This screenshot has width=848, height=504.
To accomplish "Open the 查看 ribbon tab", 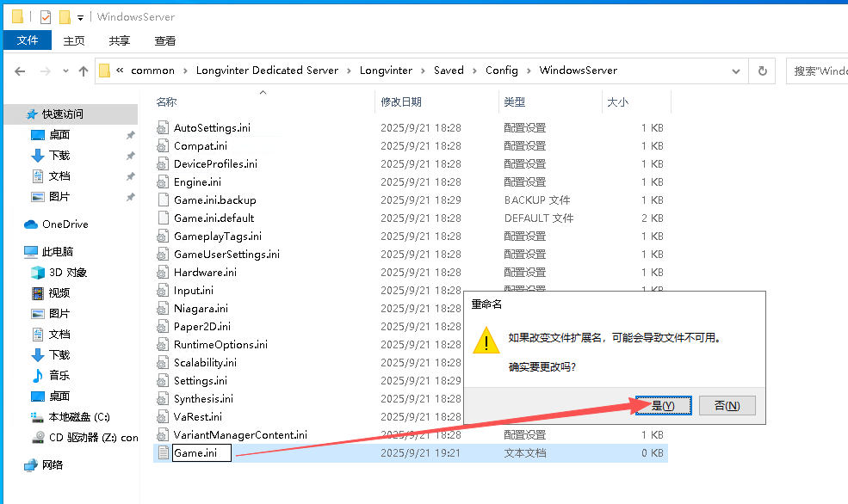I will pyautogui.click(x=165, y=40).
